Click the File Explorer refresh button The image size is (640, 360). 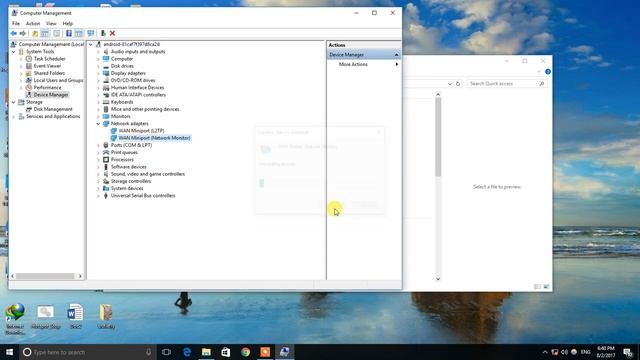coord(458,84)
